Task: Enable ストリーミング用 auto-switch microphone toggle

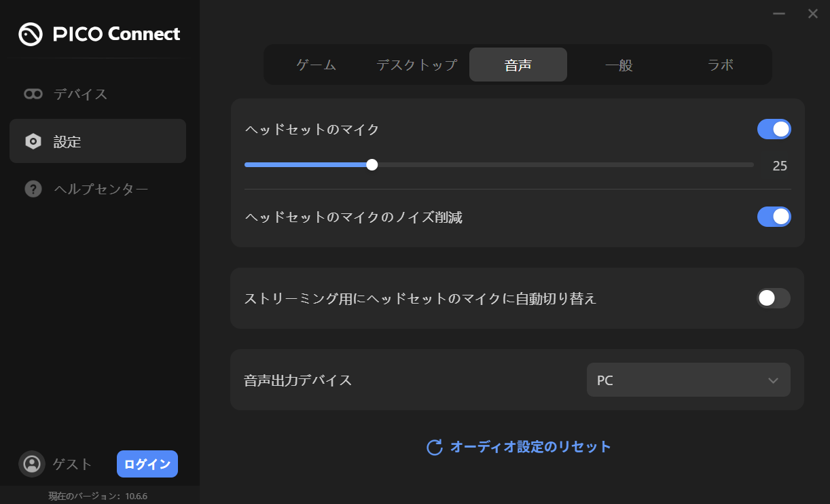Action: (774, 298)
